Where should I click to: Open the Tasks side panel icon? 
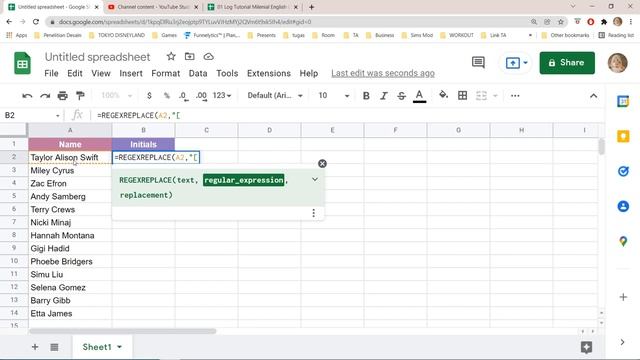(x=623, y=171)
